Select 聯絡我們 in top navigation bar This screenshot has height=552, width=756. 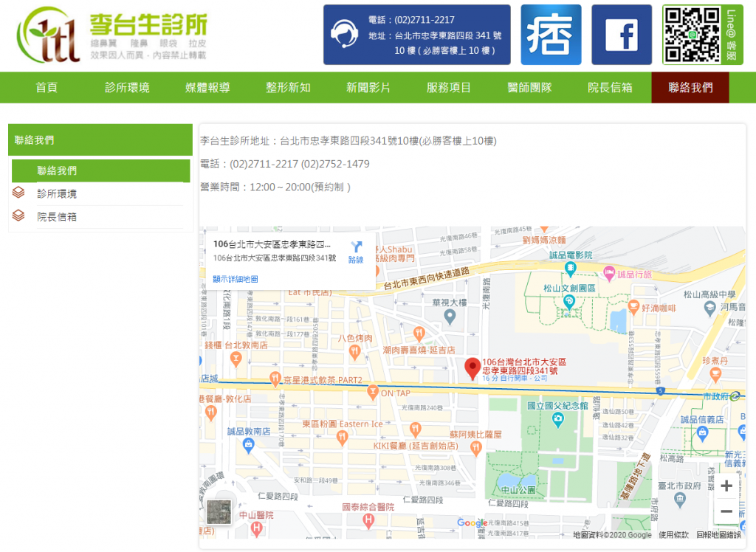(690, 87)
